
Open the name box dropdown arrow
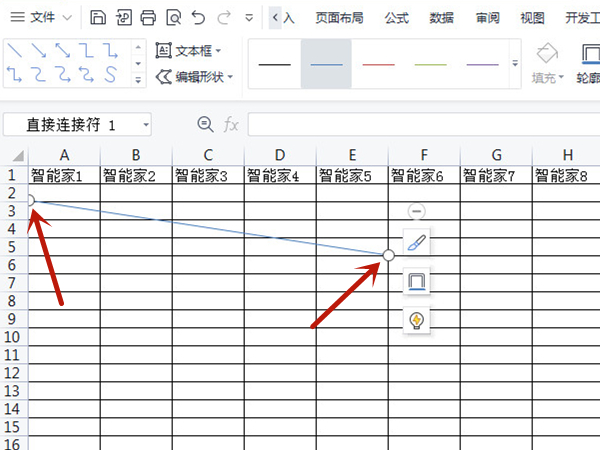click(x=147, y=125)
